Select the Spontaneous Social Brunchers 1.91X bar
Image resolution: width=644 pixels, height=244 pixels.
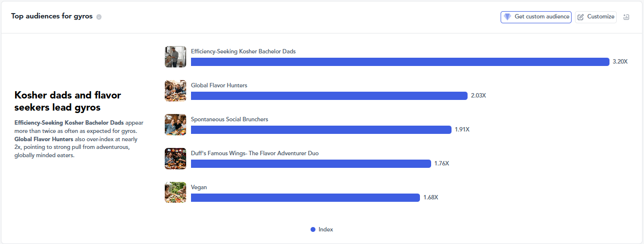point(321,130)
